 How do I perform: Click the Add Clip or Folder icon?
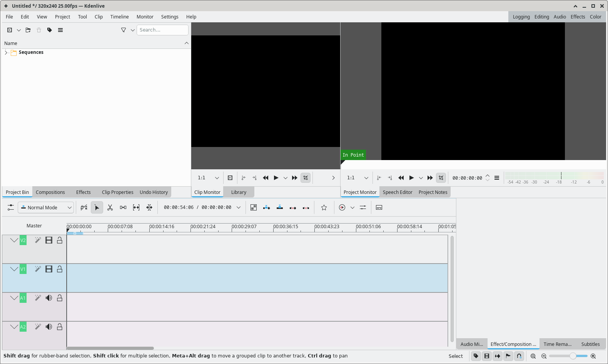pos(10,30)
